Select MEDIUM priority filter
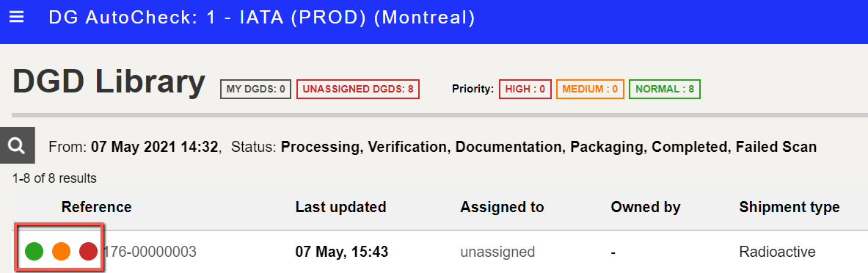 (590, 89)
